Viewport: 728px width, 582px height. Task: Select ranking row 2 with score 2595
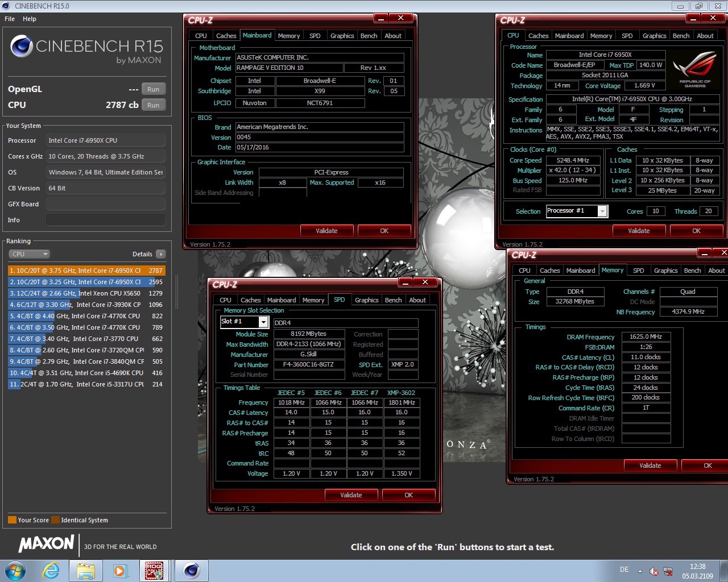coord(86,282)
